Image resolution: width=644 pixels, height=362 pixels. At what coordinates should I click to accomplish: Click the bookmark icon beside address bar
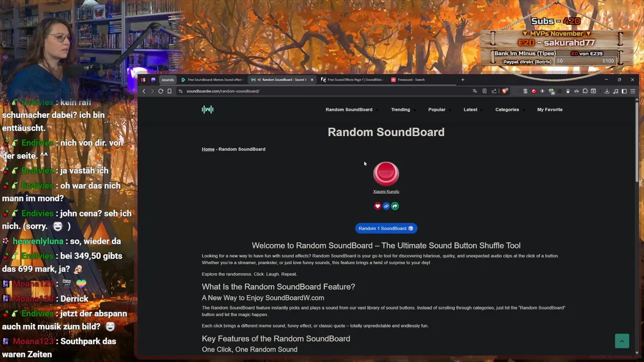170,91
